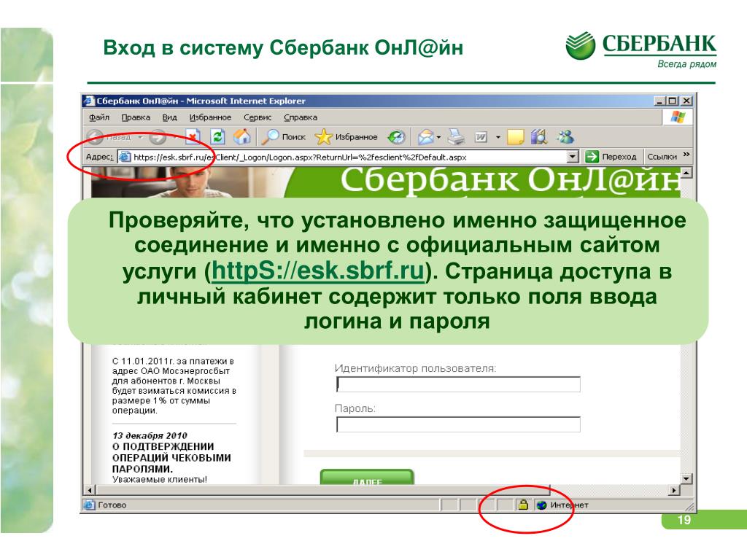
Task: Click the Переход go button
Action: [x=611, y=157]
